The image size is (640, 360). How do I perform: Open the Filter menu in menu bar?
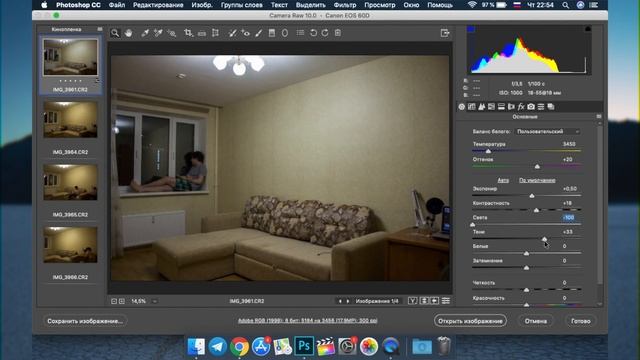point(345,5)
